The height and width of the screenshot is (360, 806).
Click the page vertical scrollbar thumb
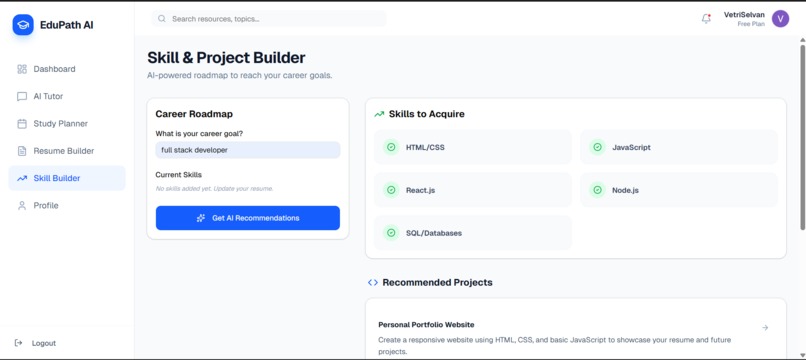(802, 137)
